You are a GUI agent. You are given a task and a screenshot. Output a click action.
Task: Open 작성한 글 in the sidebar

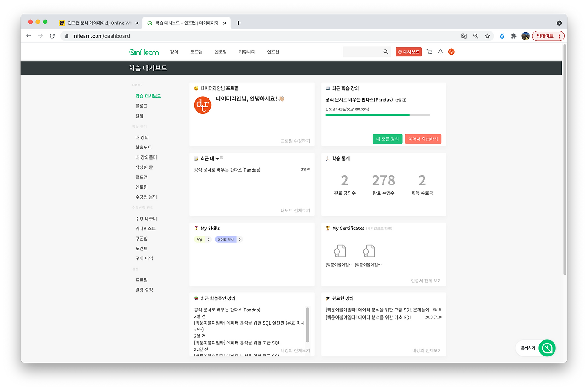(144, 167)
